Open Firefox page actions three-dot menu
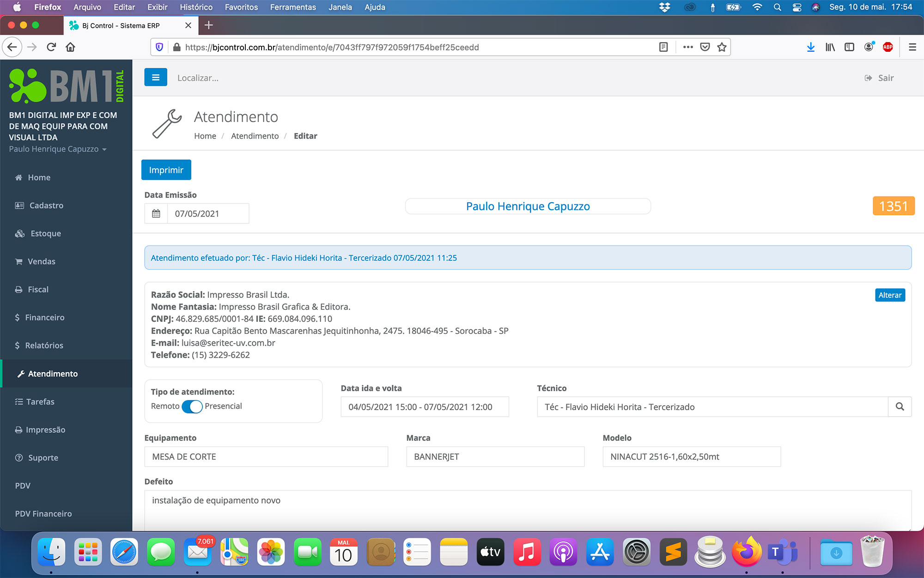This screenshot has height=578, width=924. (x=688, y=47)
